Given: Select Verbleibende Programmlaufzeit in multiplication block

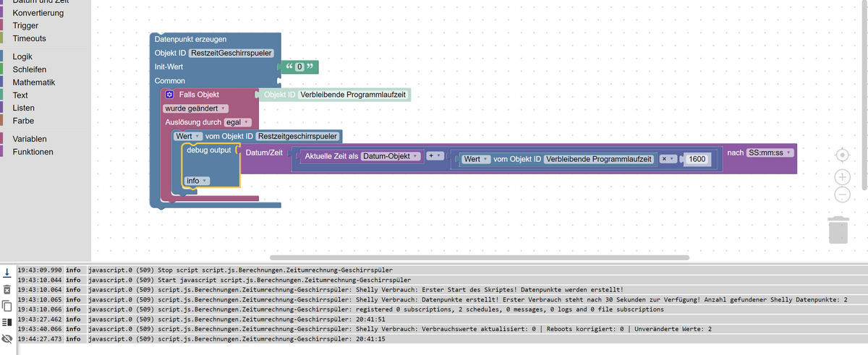Looking at the screenshot, I should click(599, 159).
